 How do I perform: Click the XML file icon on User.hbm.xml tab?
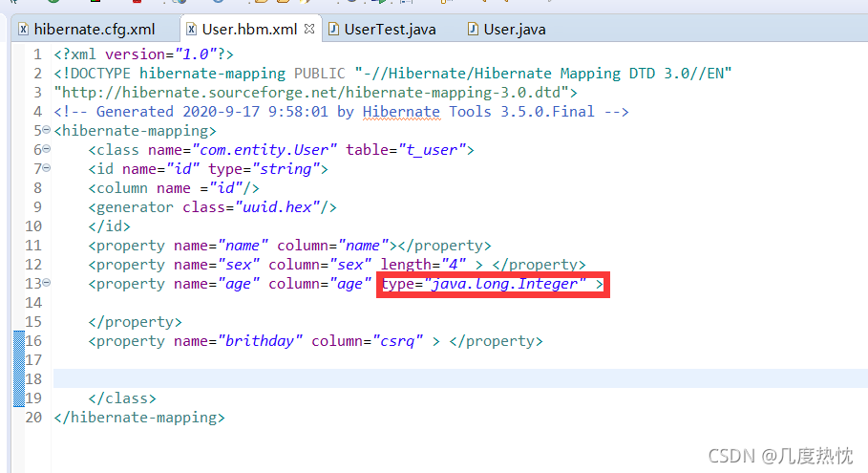coord(191,29)
